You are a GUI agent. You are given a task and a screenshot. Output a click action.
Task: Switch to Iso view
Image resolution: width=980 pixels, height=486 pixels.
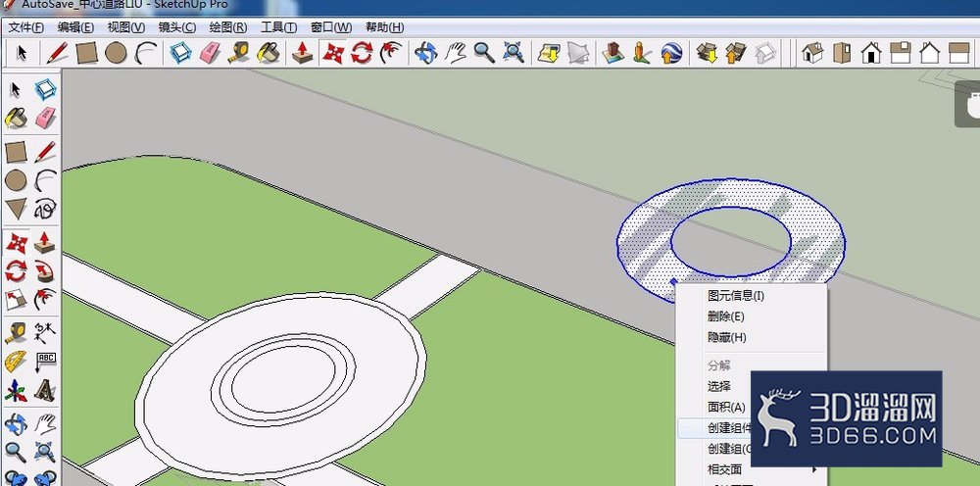pyautogui.click(x=811, y=53)
